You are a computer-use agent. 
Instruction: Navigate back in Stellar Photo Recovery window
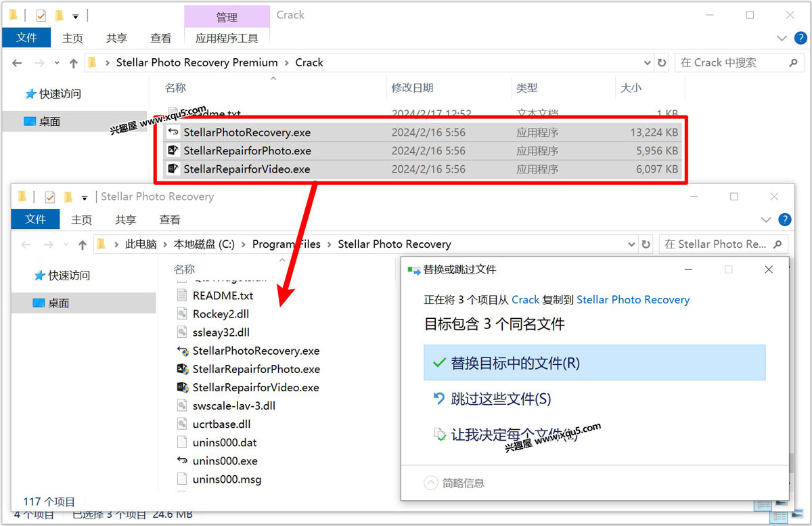point(26,244)
